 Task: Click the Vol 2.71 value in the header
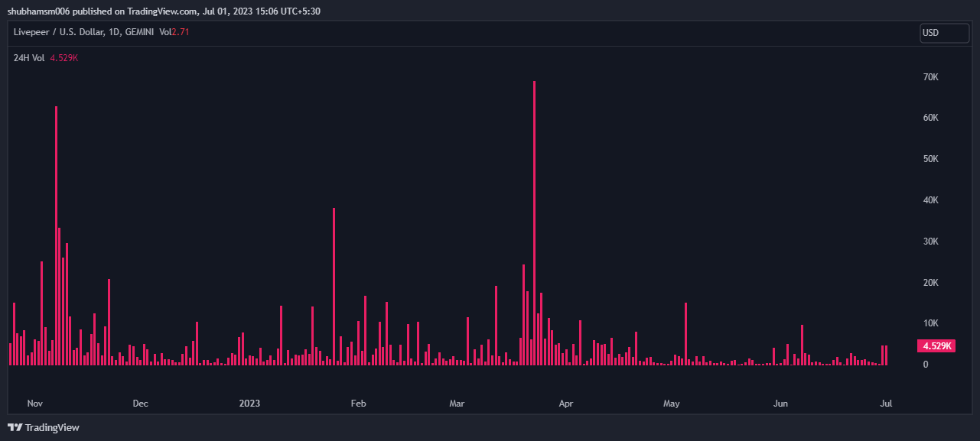(174, 32)
